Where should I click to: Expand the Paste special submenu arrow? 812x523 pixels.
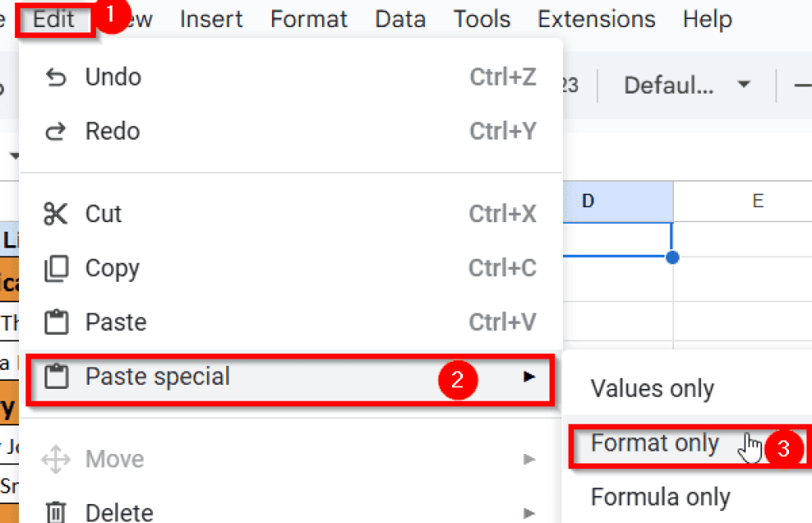(x=529, y=377)
